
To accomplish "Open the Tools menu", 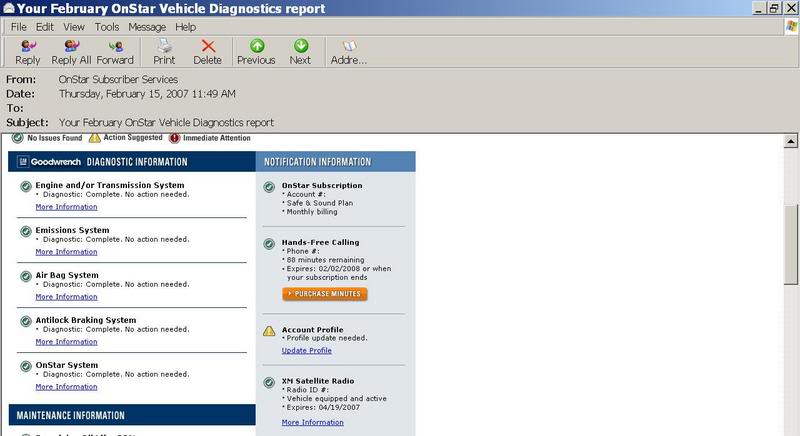I will (107, 27).
